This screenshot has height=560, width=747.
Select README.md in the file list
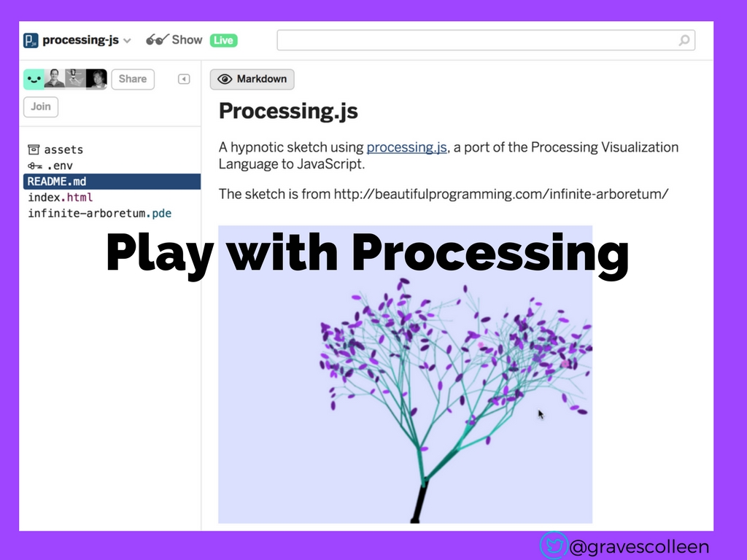(57, 182)
